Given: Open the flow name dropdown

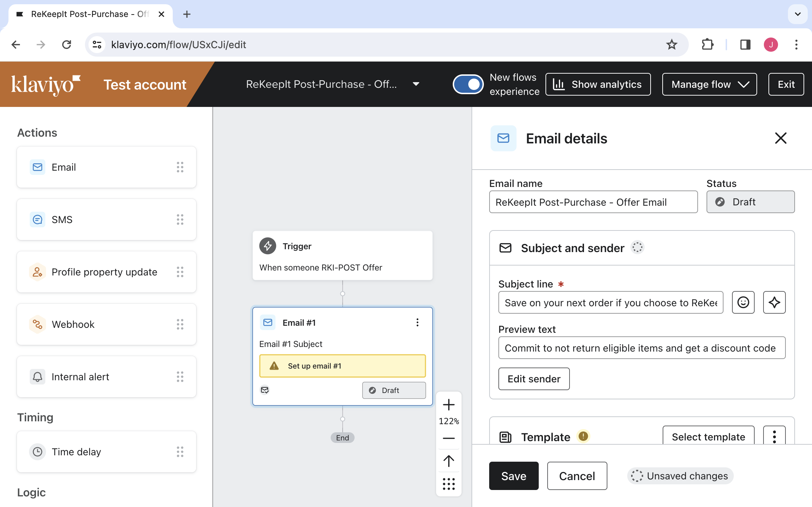Looking at the screenshot, I should 416,84.
